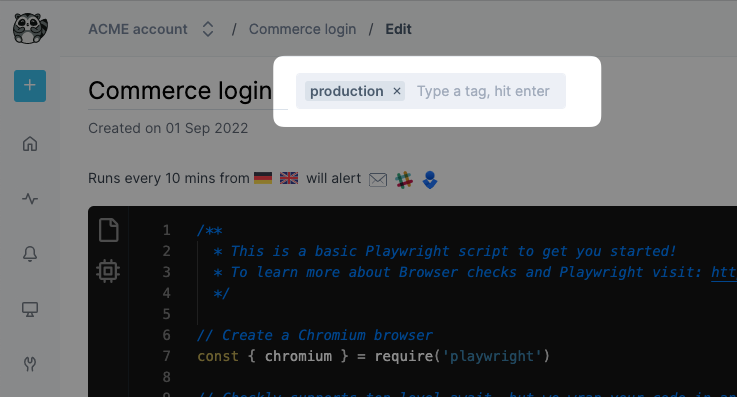Select the chip runtime icon in editor
This screenshot has height=397, width=737.
108,271
